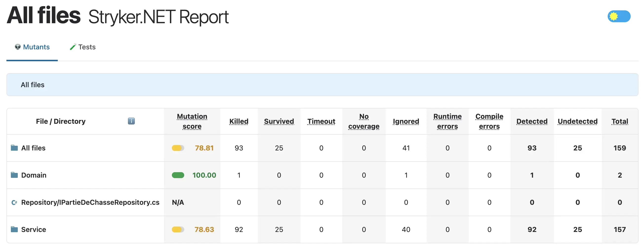
Task: Click the 78.81 mutation score value
Action: tap(204, 148)
